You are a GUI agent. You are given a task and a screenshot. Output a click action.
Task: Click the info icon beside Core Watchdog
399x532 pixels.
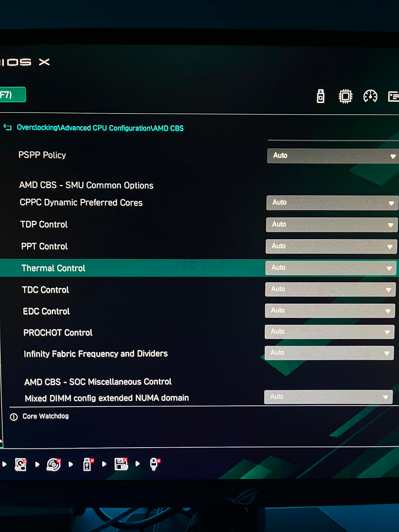click(14, 417)
